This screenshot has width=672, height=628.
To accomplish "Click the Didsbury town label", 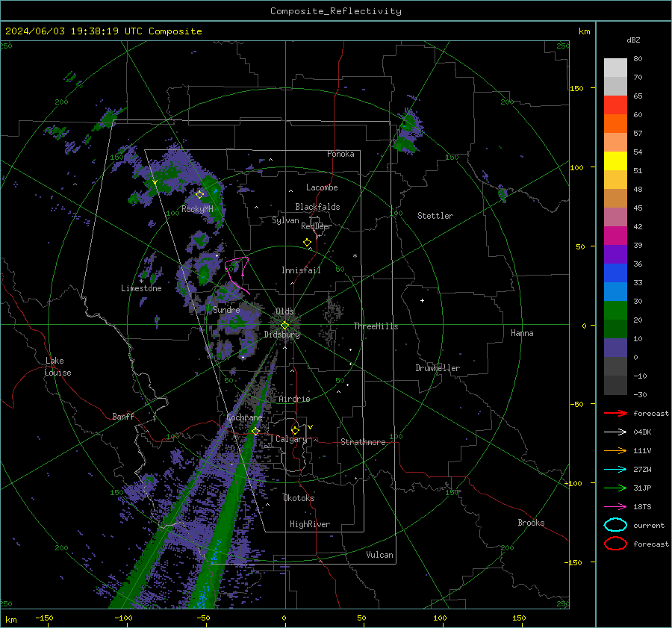I will click(x=281, y=335).
